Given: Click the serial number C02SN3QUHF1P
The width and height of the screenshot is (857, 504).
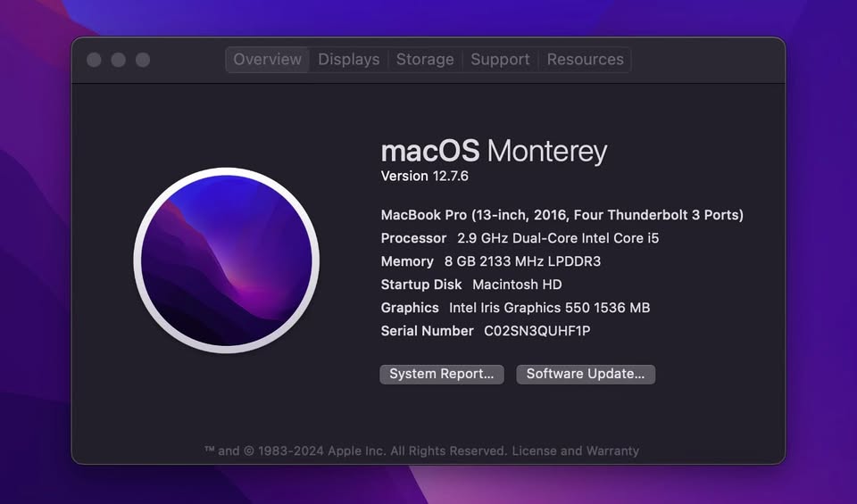Looking at the screenshot, I should tap(537, 331).
